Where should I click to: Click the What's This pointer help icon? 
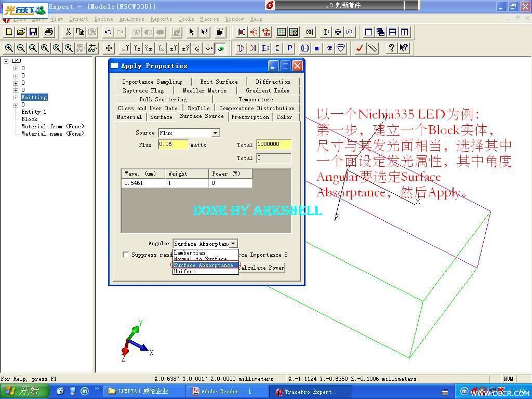(x=403, y=48)
